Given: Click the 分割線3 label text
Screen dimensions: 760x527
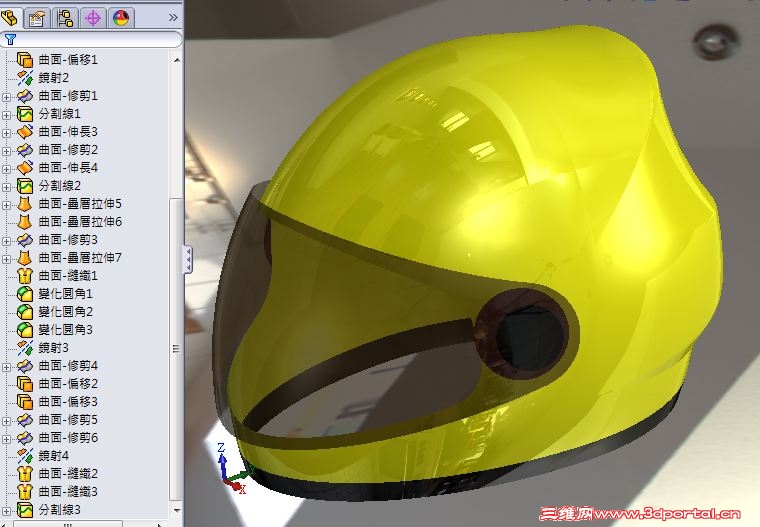Looking at the screenshot, I should point(59,510).
